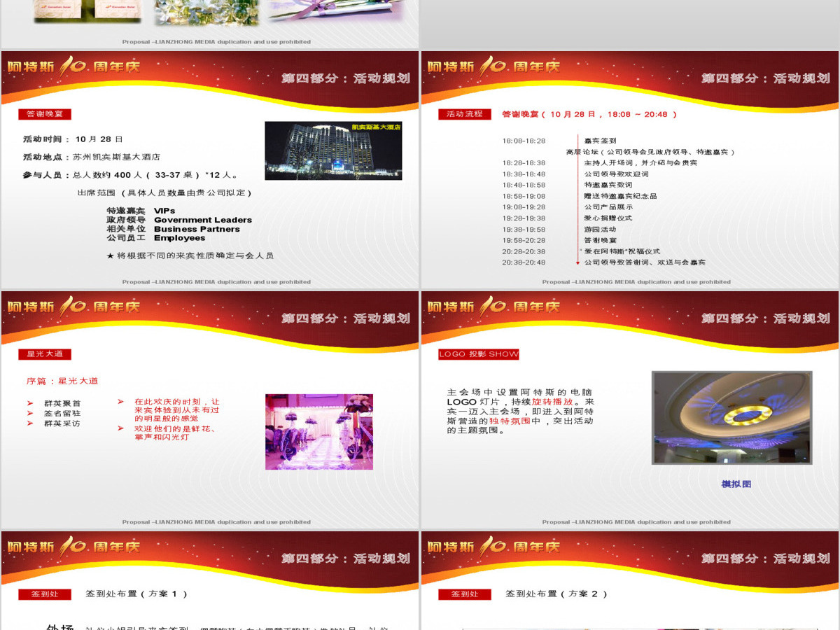Screen dimensions: 840x630
Task: Click 第四部分：活动规划 title on the 星光大道 slide
Action: tap(346, 318)
